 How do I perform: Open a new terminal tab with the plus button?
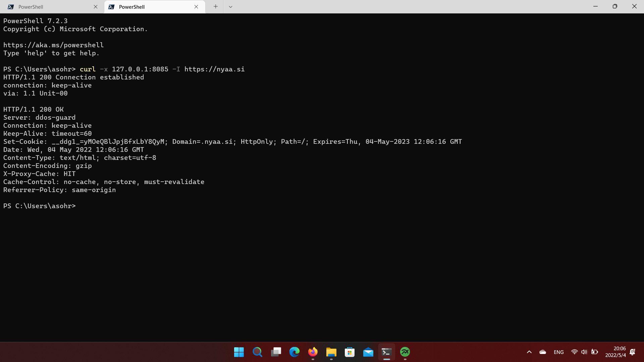point(215,6)
